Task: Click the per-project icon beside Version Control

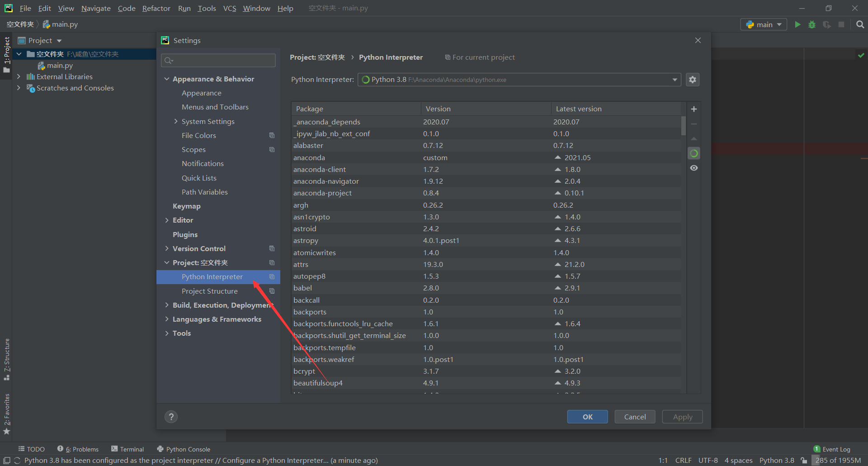Action: [272, 248]
